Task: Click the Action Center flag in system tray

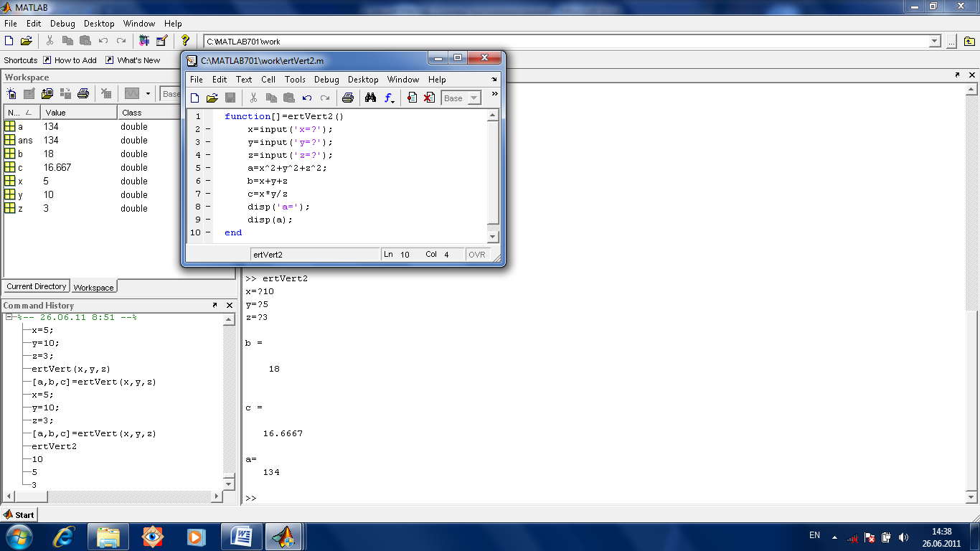Action: point(870,537)
